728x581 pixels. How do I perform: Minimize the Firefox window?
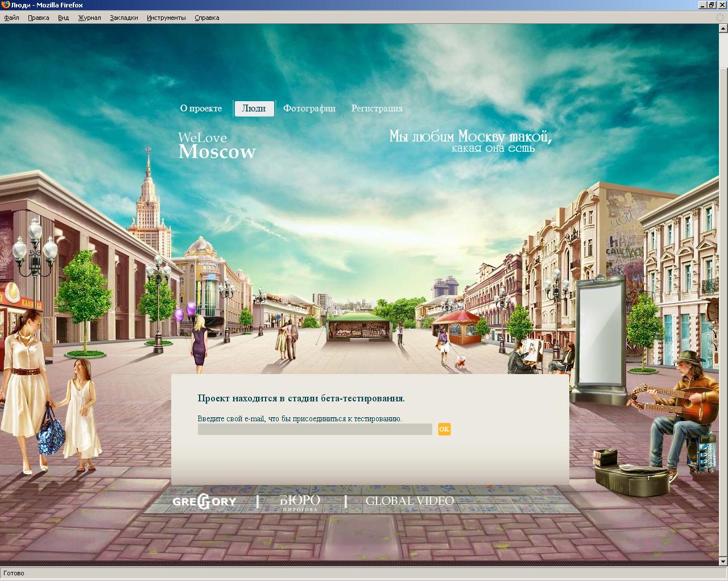(x=702, y=5)
